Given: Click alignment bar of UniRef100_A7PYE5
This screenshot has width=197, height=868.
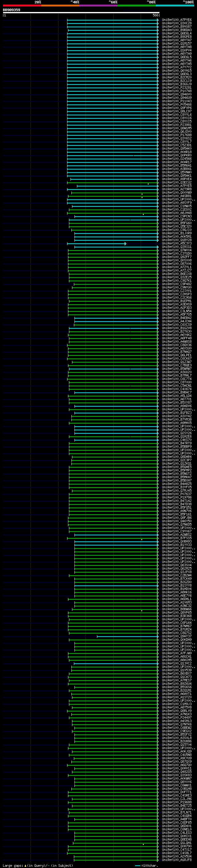Looking at the screenshot, I should pyautogui.click(x=117, y=186).
